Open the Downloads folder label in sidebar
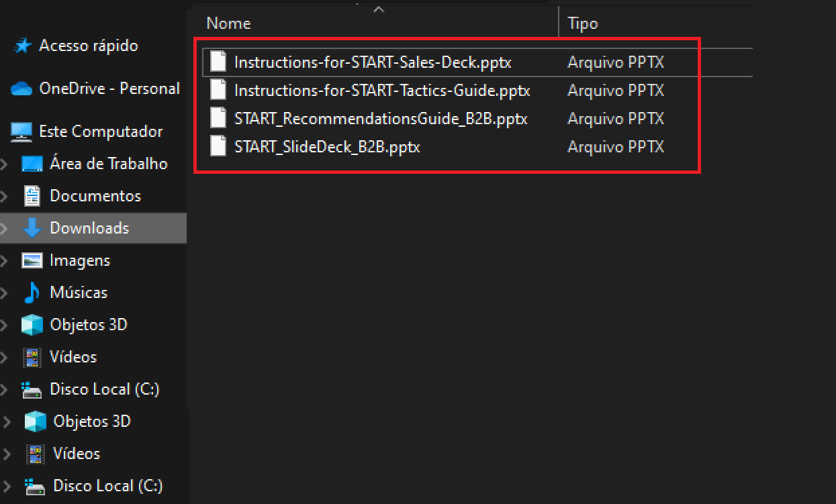This screenshot has width=836, height=504. coord(89,228)
